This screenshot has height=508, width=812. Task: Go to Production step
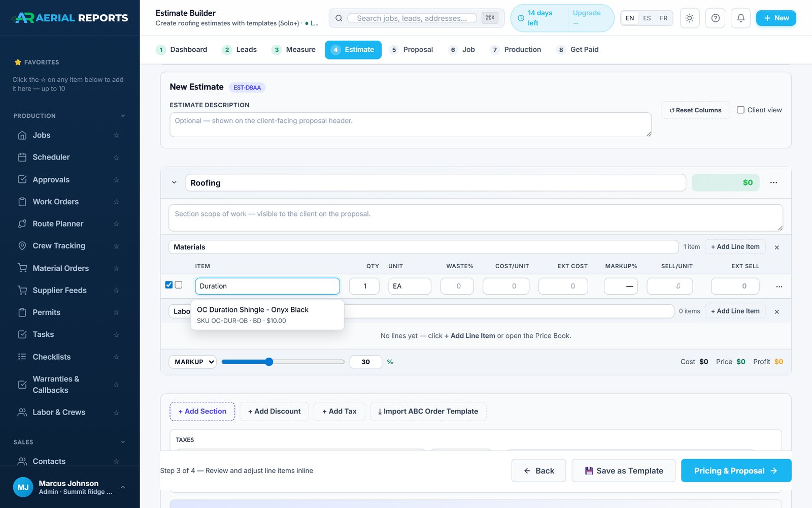click(x=516, y=50)
